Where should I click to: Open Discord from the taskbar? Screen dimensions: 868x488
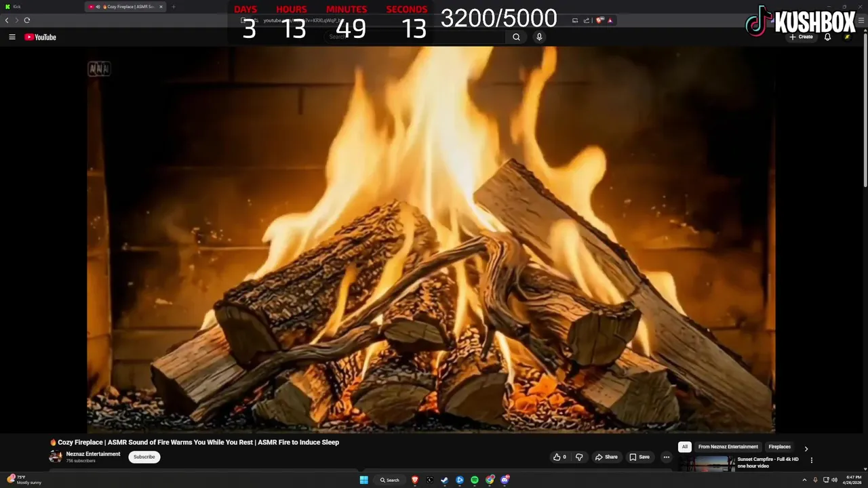click(x=505, y=480)
